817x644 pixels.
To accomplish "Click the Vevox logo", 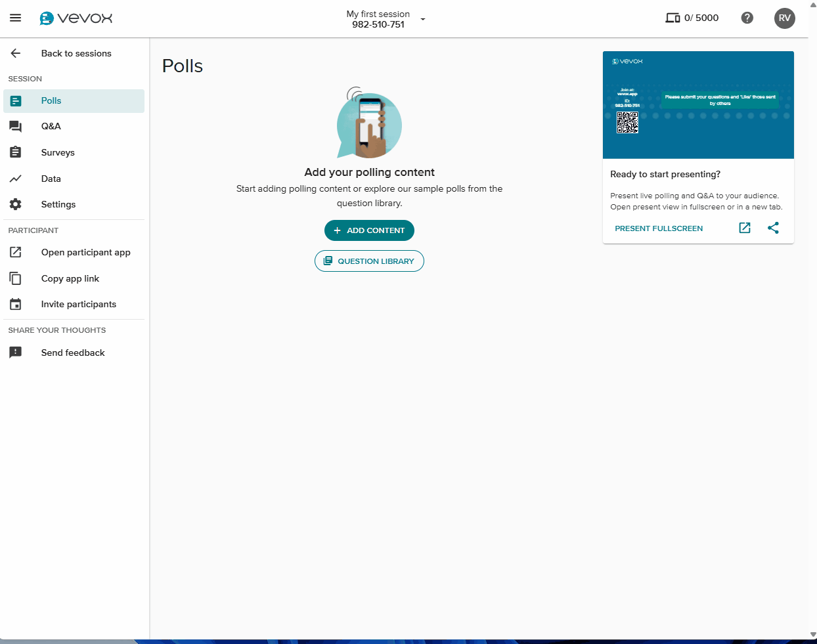I will coord(76,18).
